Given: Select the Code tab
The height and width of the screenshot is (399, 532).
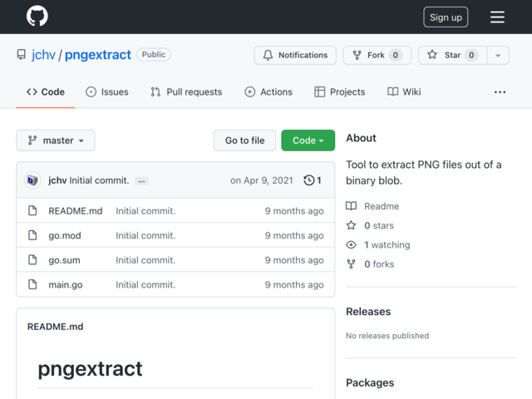Looking at the screenshot, I should pos(46,92).
